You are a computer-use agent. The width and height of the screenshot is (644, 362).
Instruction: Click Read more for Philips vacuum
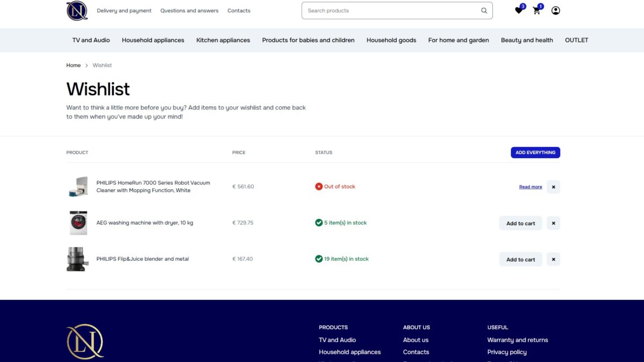pyautogui.click(x=530, y=187)
